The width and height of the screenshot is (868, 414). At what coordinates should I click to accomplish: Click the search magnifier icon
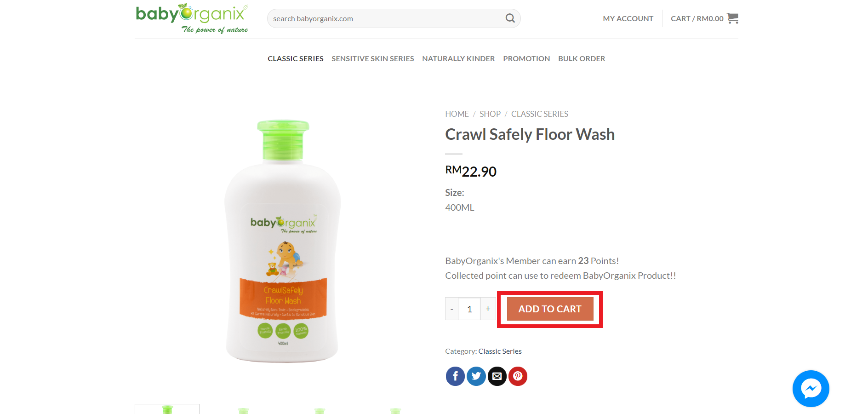(x=510, y=18)
